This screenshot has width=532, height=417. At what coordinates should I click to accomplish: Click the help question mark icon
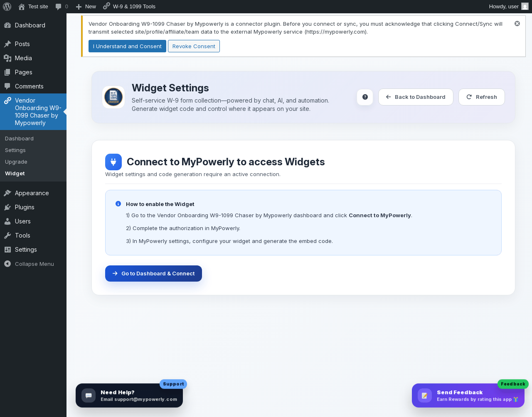[x=365, y=97]
